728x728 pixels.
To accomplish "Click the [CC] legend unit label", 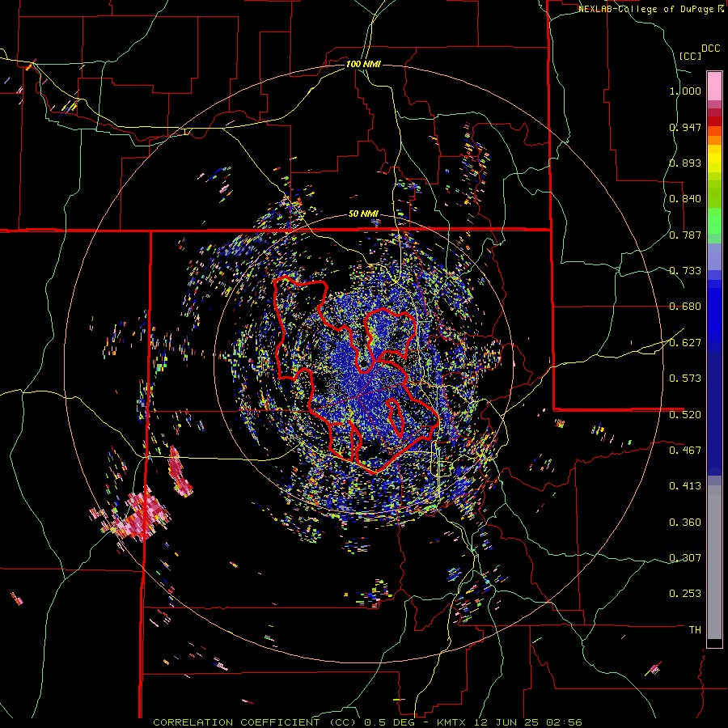I will point(690,56).
